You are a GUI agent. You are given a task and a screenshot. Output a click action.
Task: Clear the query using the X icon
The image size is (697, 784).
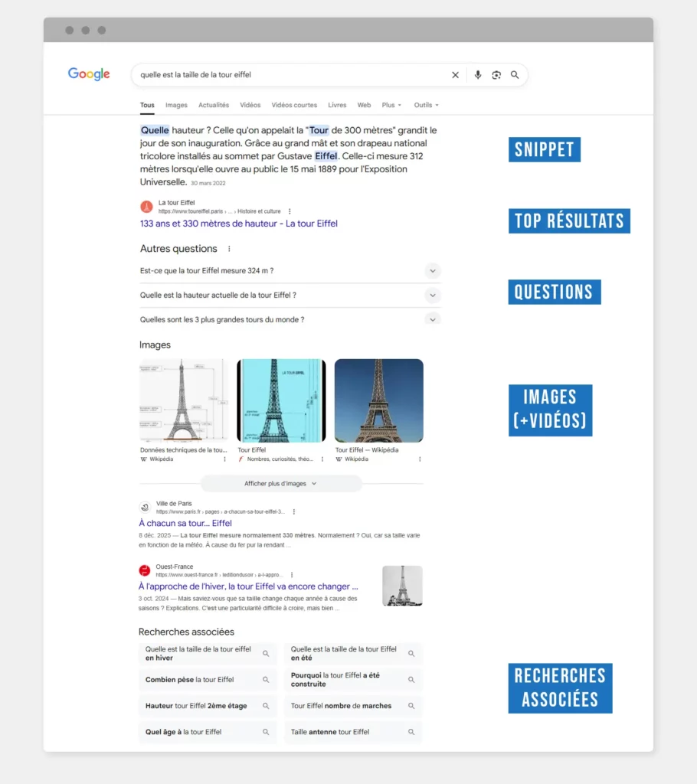(x=455, y=74)
